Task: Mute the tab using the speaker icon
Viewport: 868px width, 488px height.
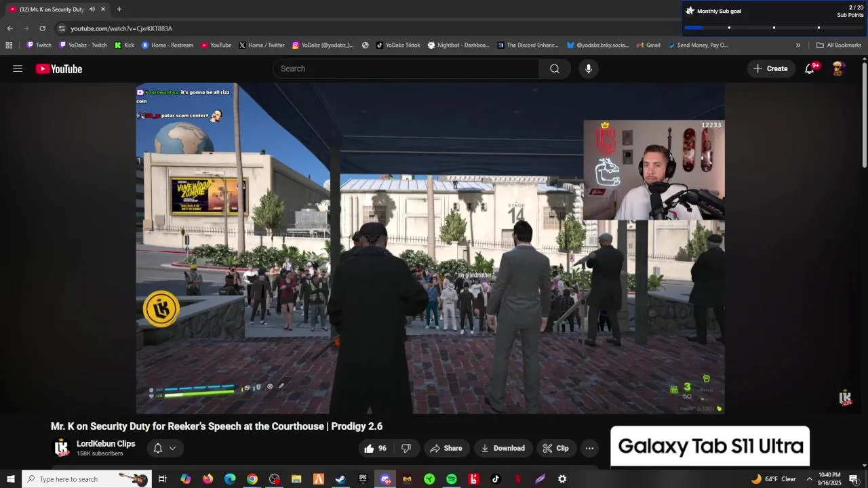Action: click(92, 9)
